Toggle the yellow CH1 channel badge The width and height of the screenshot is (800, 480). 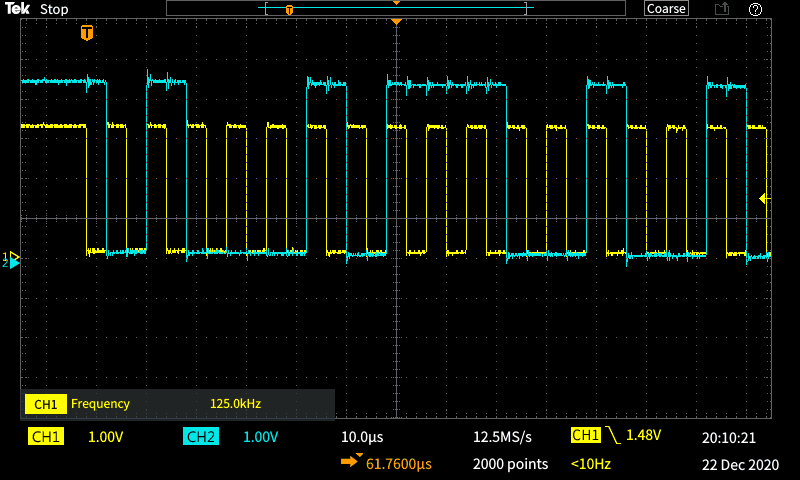(46, 437)
